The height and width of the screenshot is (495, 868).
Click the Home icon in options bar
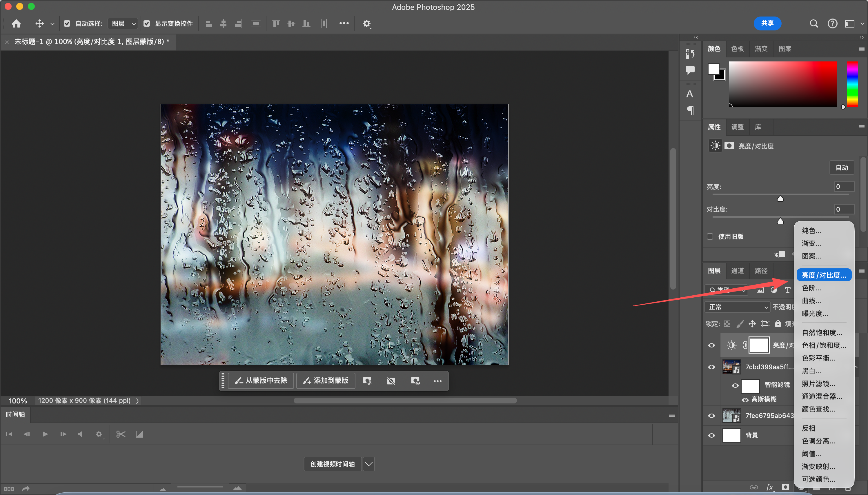pyautogui.click(x=16, y=23)
